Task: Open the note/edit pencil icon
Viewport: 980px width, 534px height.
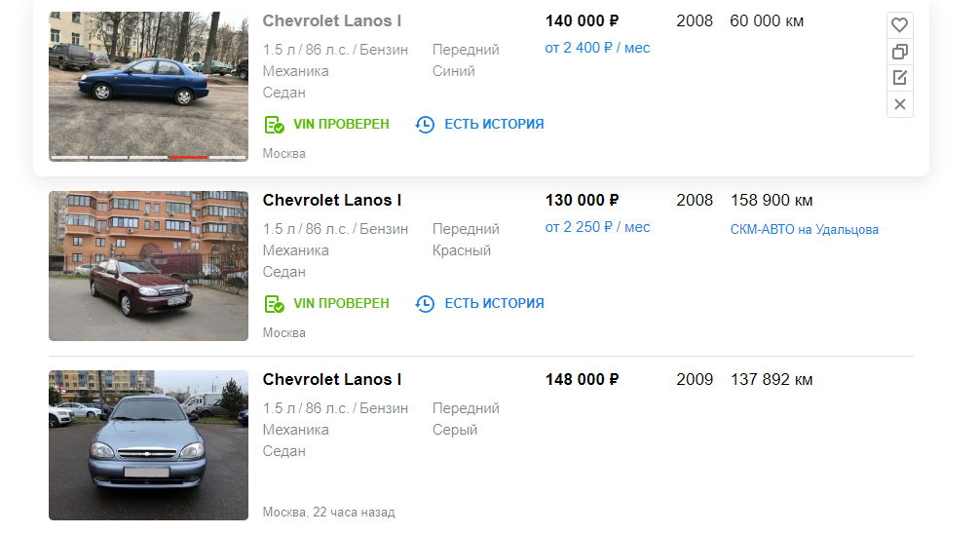Action: 899,78
